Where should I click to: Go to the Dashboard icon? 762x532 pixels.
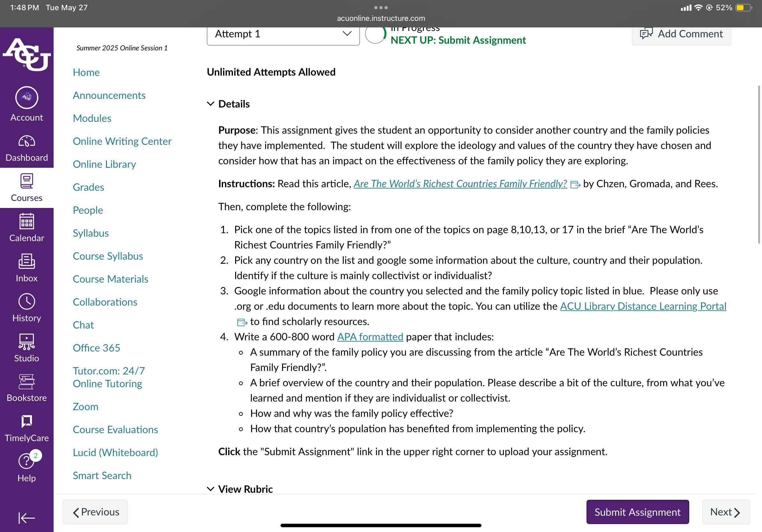coord(26,142)
